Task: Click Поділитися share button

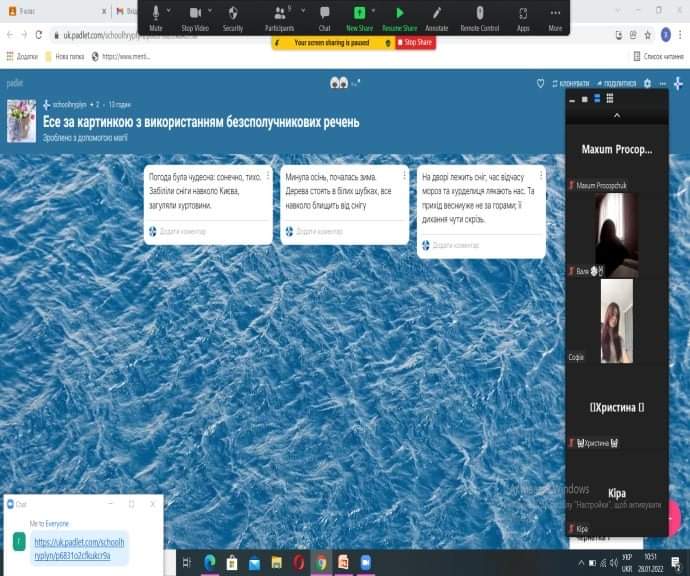Action: [617, 83]
